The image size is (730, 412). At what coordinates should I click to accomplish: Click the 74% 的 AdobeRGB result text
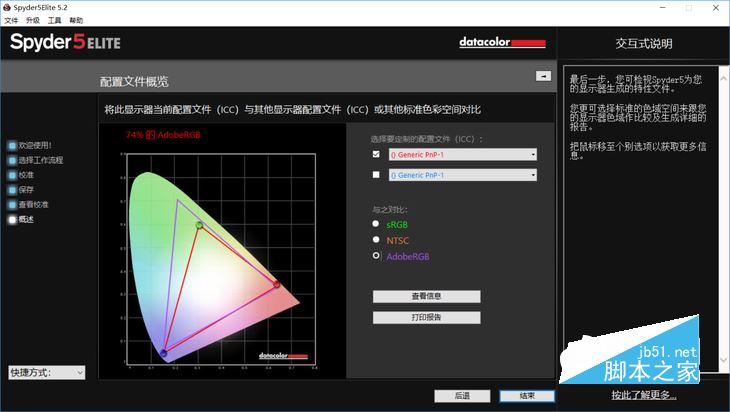[x=163, y=135]
